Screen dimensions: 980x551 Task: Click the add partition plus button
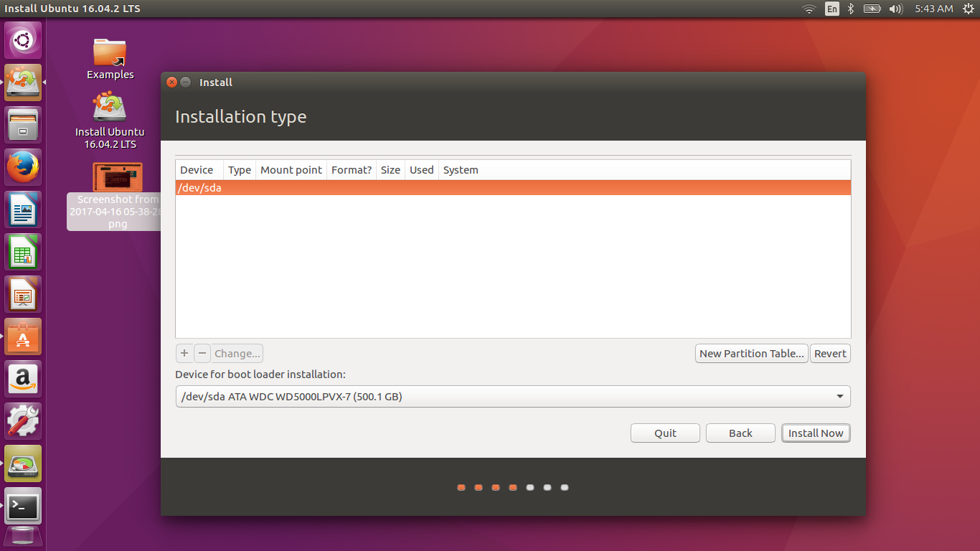coord(184,353)
